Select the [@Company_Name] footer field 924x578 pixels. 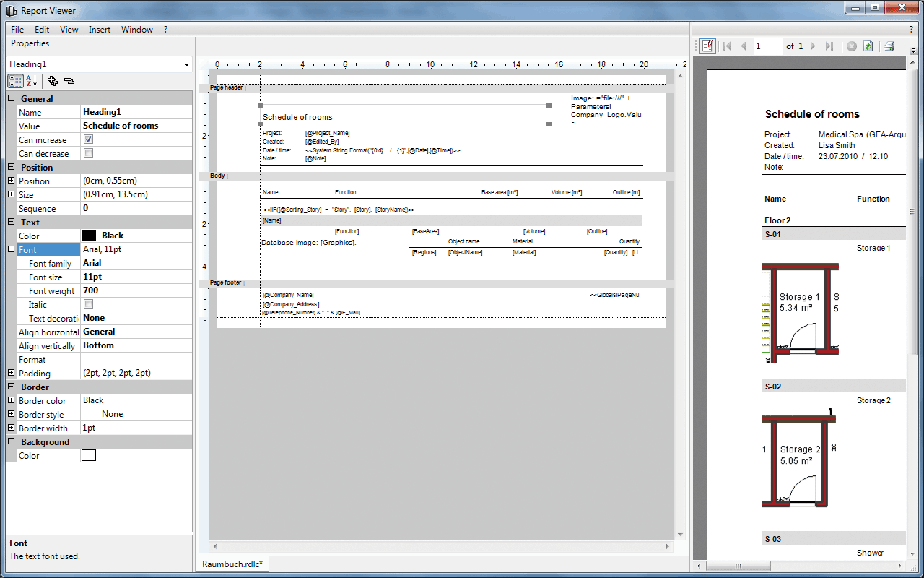289,295
